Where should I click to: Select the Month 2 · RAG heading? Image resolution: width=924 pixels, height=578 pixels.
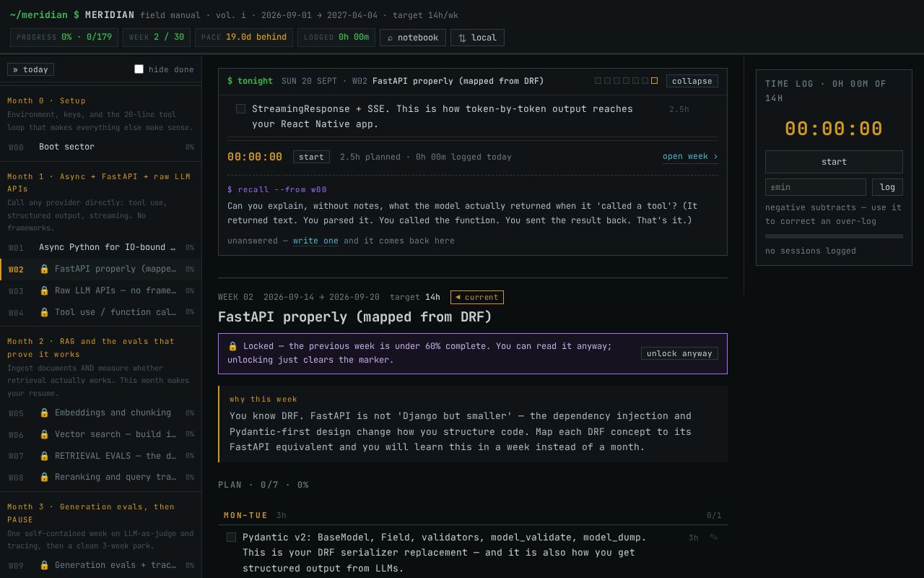pyautogui.click(x=91, y=348)
